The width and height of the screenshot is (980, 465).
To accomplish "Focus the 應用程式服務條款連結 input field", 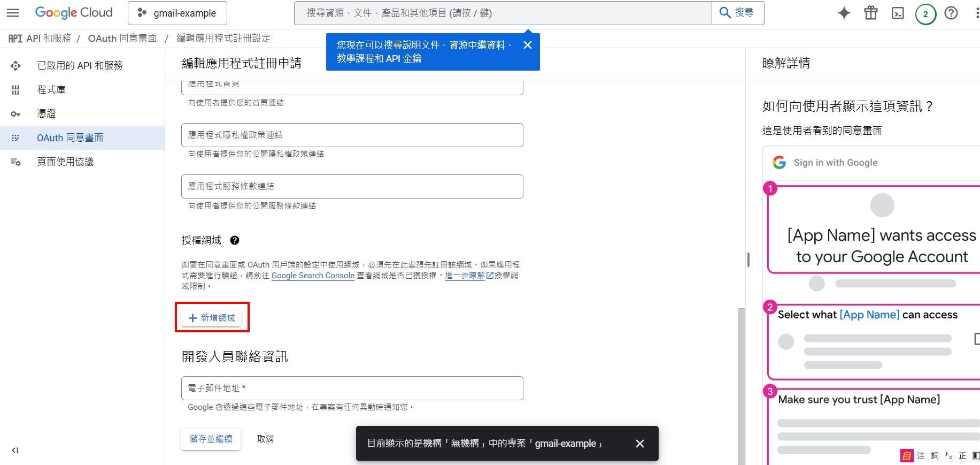I will [352, 186].
